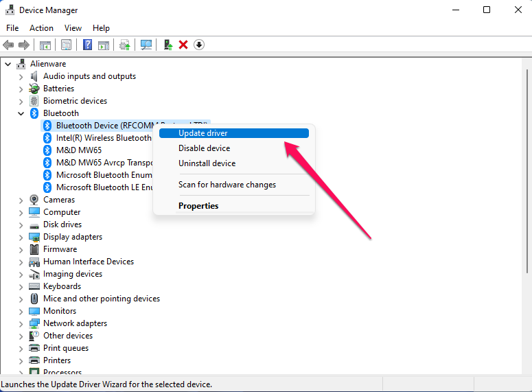Viewport: 532px width, 392px height.
Task: Collapse the Alienware root node
Action: click(x=8, y=64)
